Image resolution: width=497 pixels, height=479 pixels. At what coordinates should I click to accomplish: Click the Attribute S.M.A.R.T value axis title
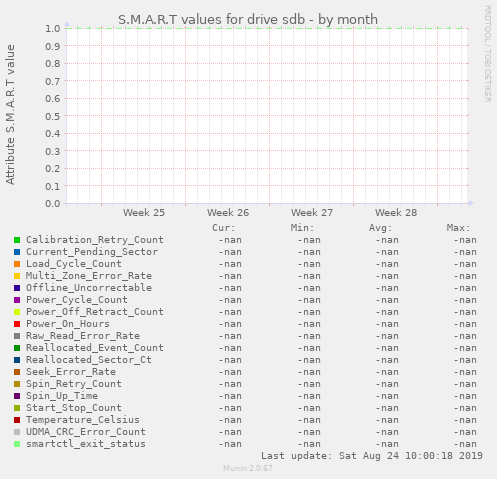click(x=10, y=114)
